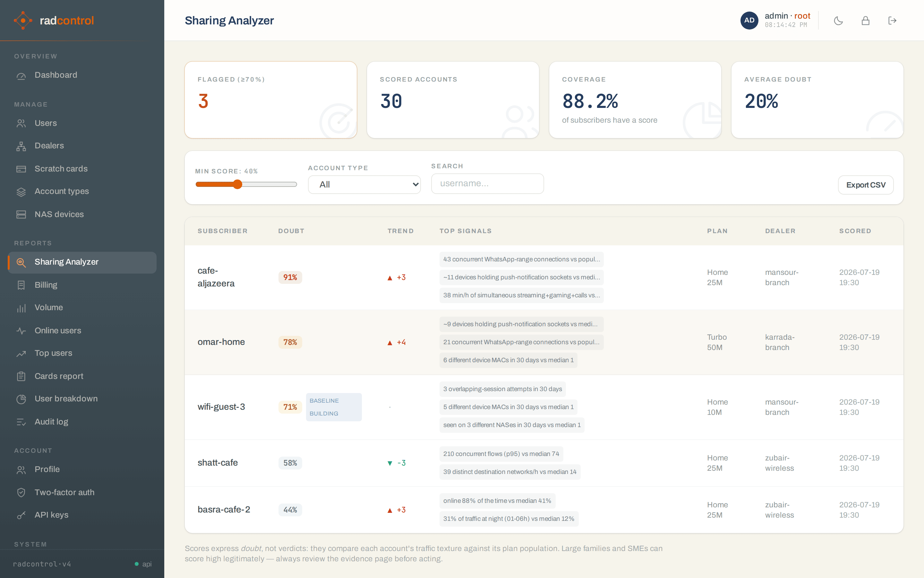The width and height of the screenshot is (924, 578).
Task: Click the NAS devices server icon
Action: (21, 215)
